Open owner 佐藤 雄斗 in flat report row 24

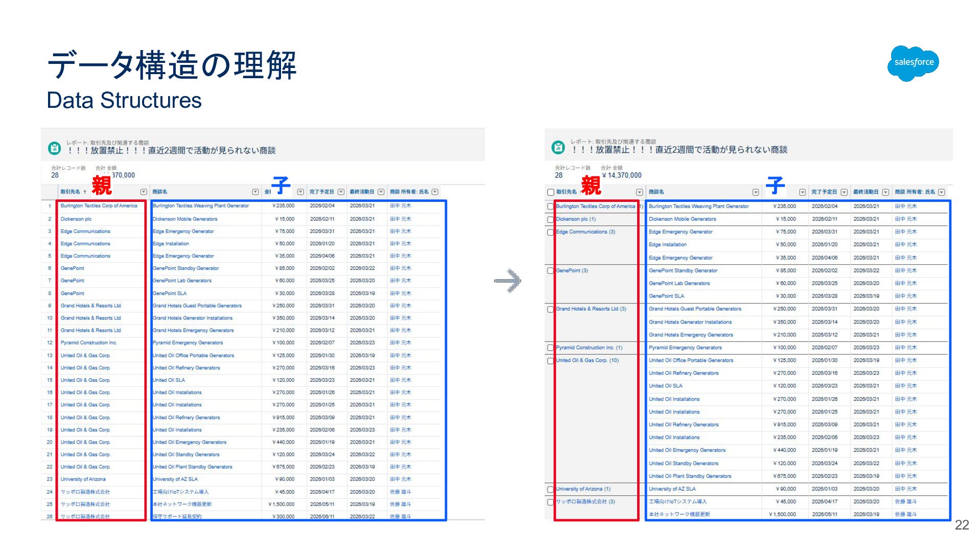tap(400, 492)
